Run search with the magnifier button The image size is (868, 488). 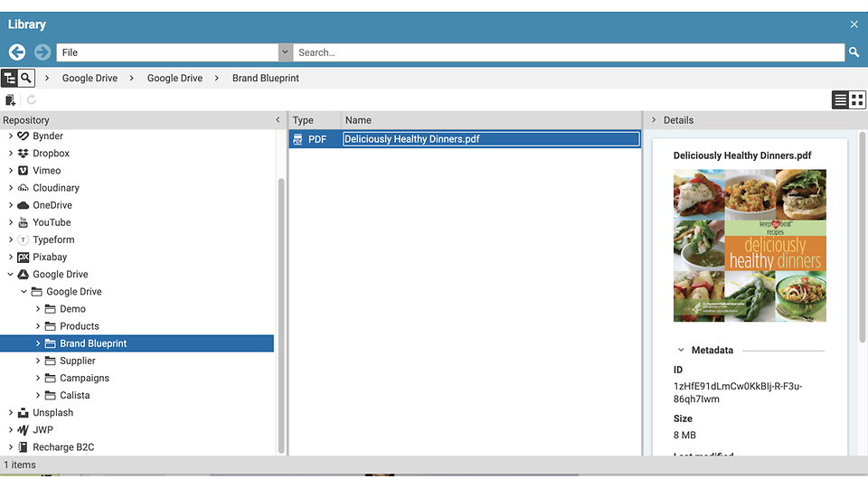tap(854, 52)
